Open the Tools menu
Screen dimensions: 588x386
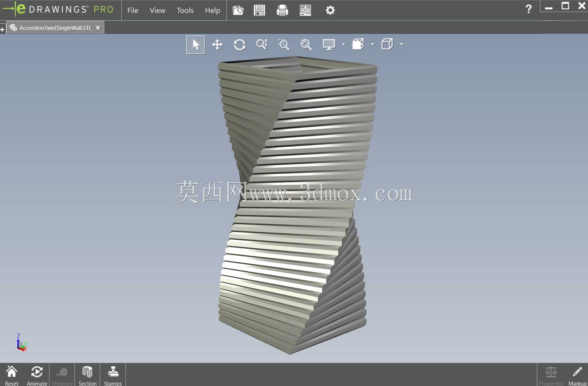pyautogui.click(x=185, y=10)
